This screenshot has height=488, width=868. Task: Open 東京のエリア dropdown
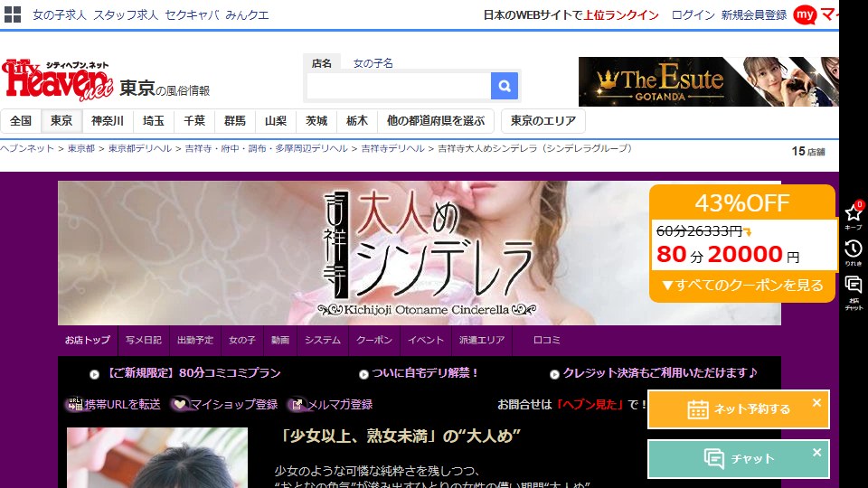[543, 121]
